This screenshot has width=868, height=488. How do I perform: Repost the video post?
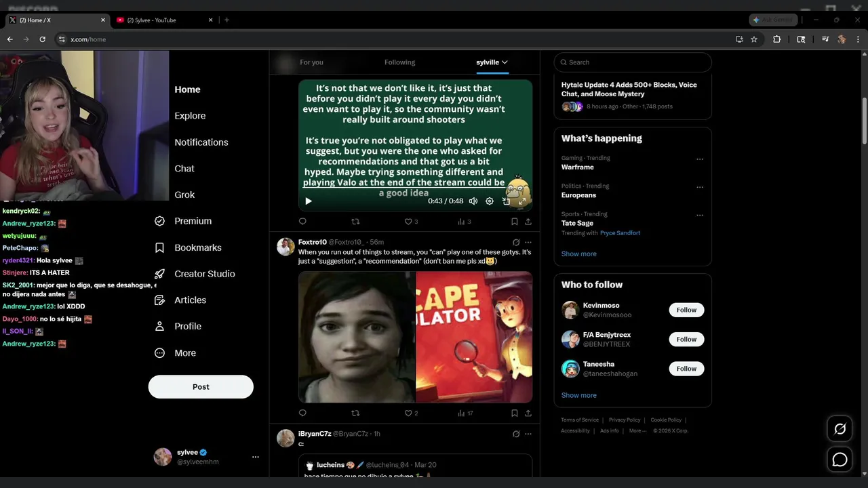click(x=355, y=222)
